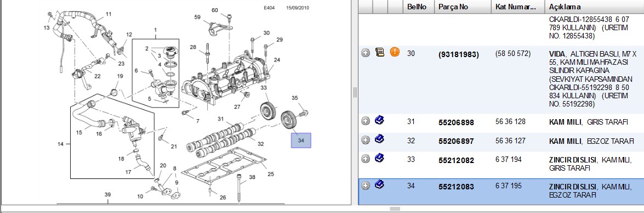The width and height of the screenshot is (644, 213).
Task: Click callout 60 in the diagram
Action: (215, 10)
